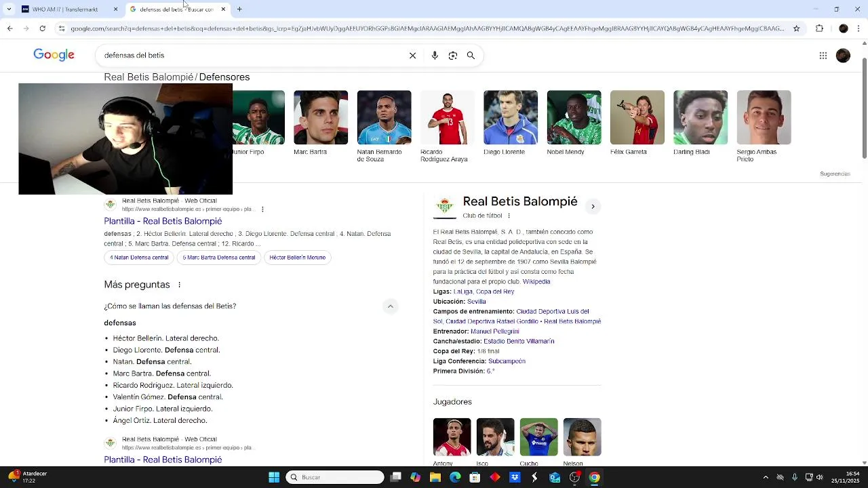Image resolution: width=868 pixels, height=488 pixels.
Task: Click the microphone tray icon
Action: coord(795,477)
